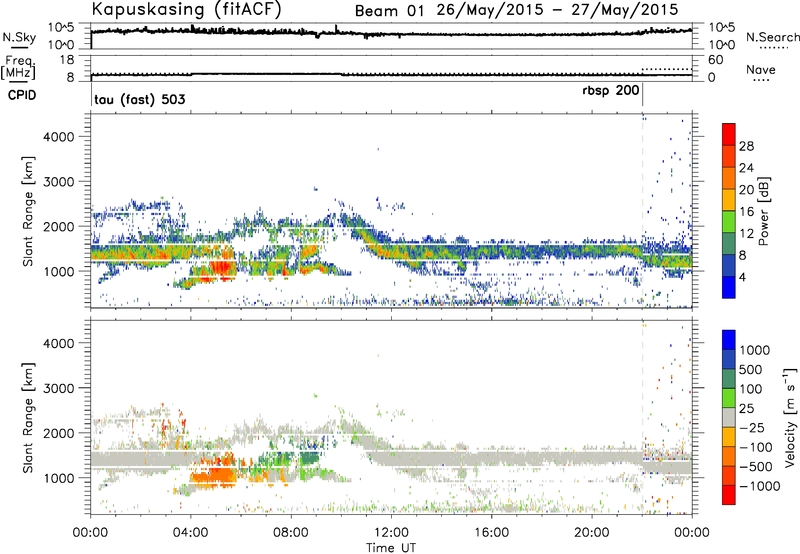Click the high-power red echo near 05:00
The width and height of the screenshot is (800, 554).
click(x=220, y=267)
